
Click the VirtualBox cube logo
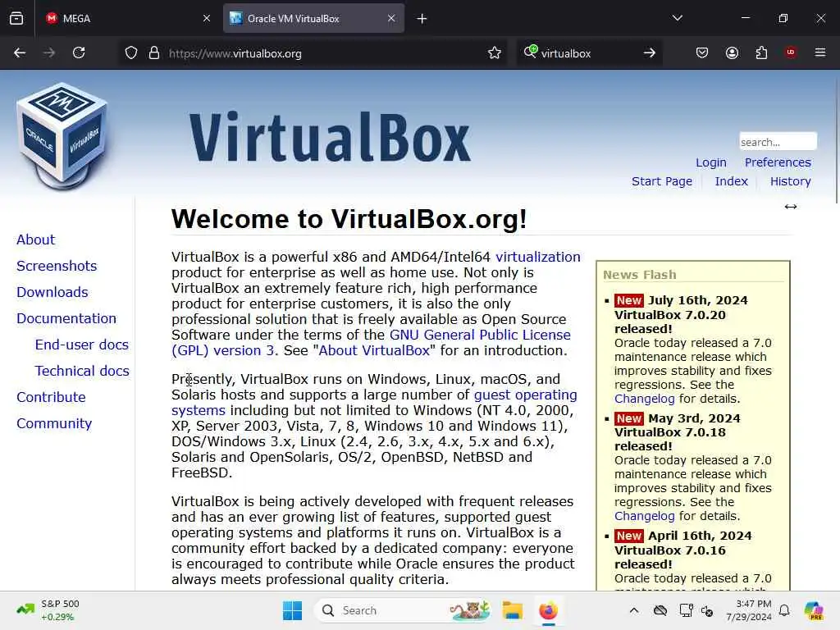click(x=62, y=137)
